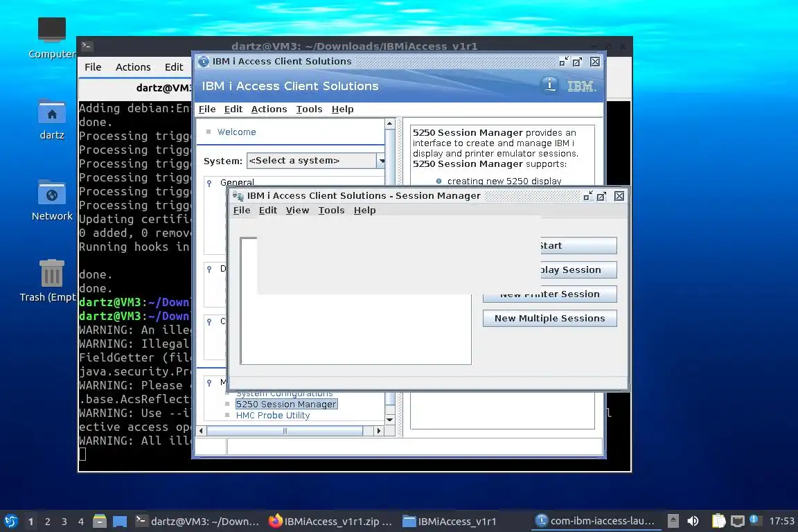Switch to com-ibm-iaccess-lau taskbar entry
This screenshot has height=532, width=798.
pos(596,521)
